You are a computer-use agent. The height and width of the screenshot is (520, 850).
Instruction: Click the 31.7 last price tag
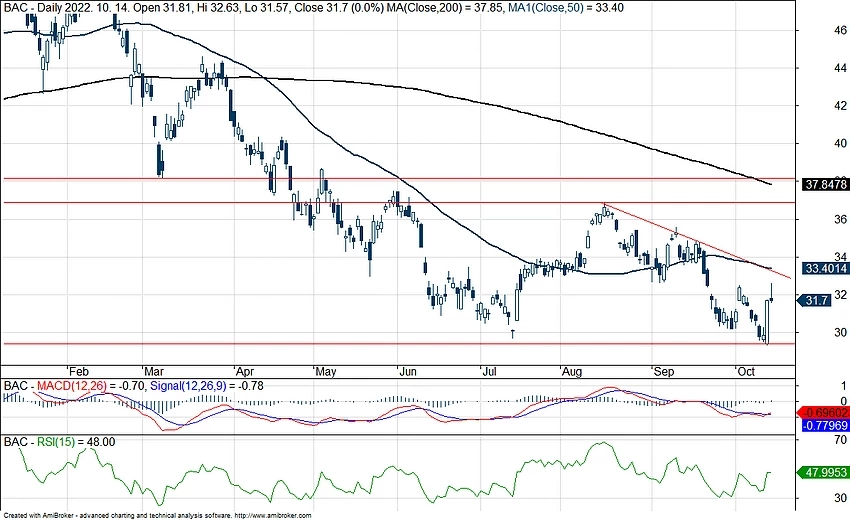tap(816, 300)
